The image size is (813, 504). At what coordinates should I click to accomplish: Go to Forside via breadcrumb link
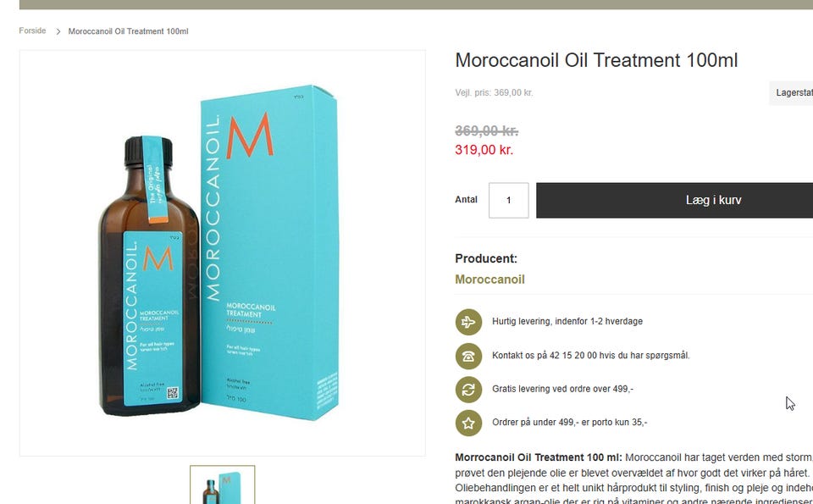click(32, 30)
